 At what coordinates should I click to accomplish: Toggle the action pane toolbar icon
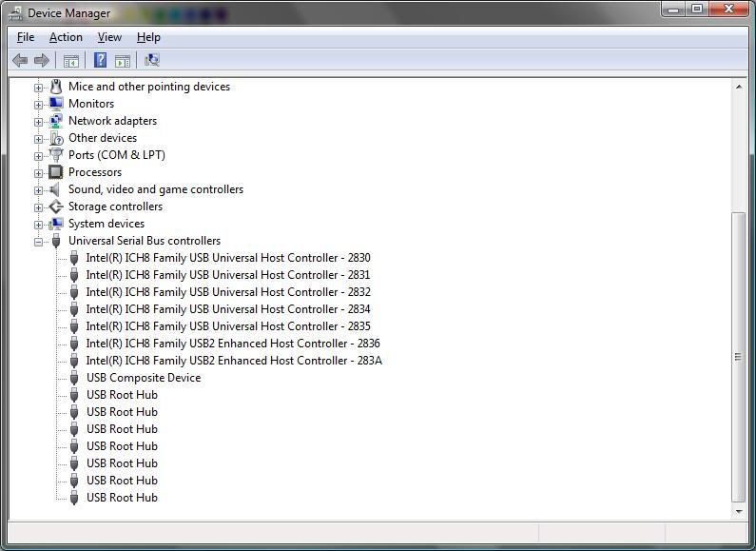(x=123, y=61)
